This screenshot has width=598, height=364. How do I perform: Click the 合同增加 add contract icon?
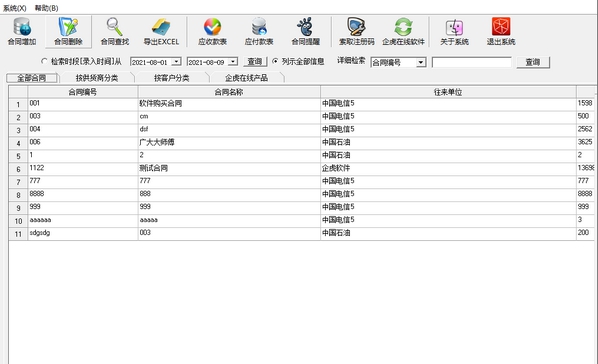(x=22, y=32)
